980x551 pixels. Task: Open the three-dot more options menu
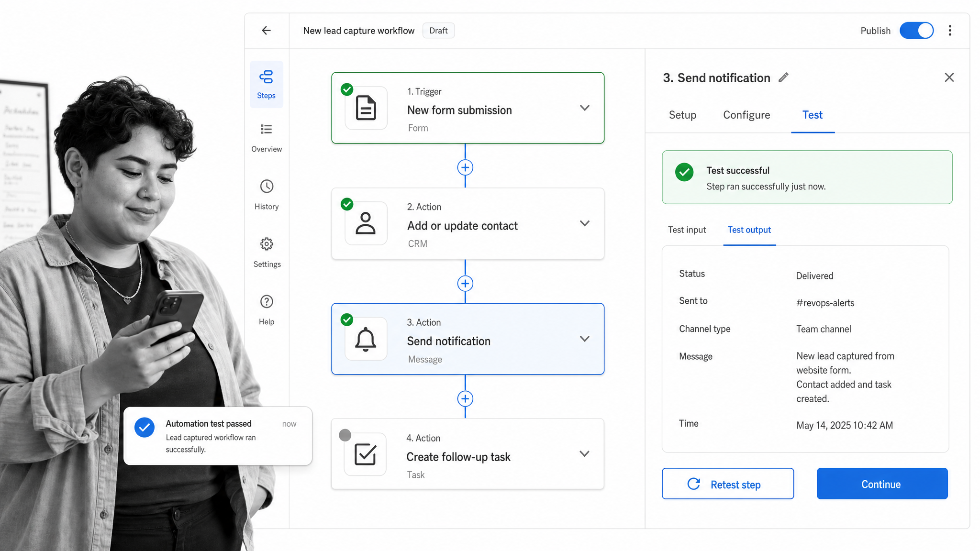(950, 31)
